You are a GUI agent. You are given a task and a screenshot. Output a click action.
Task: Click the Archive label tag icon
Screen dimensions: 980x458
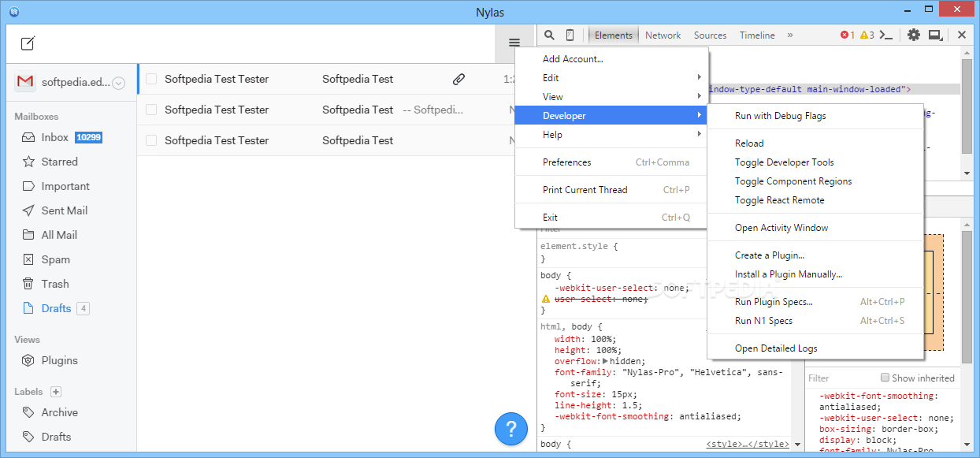coord(28,412)
